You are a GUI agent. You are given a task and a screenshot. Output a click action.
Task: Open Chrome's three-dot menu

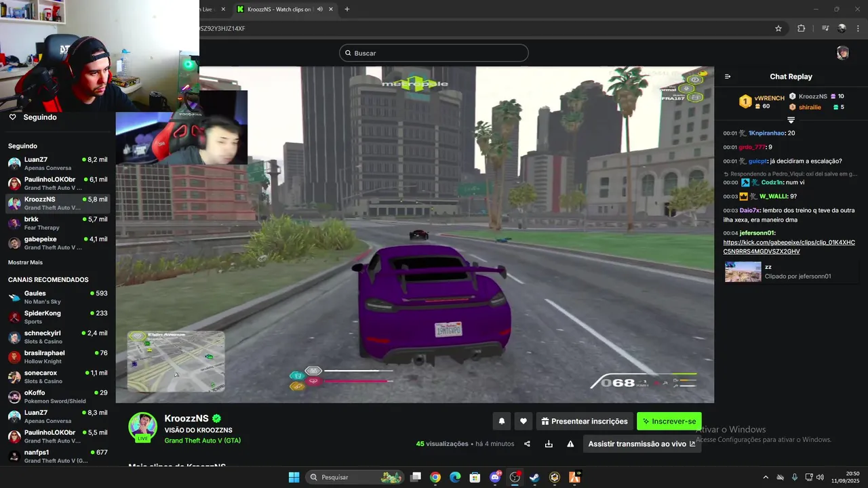click(858, 28)
